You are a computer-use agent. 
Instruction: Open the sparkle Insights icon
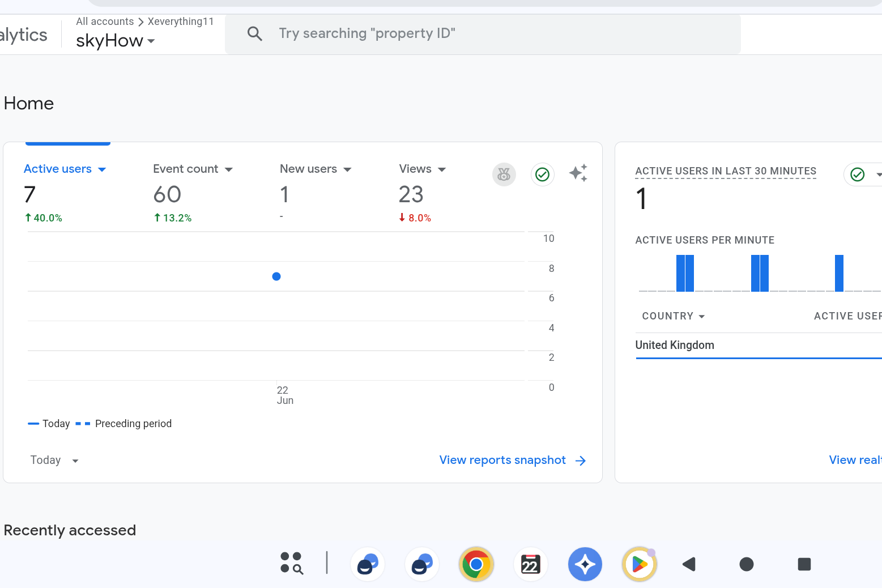tap(578, 173)
